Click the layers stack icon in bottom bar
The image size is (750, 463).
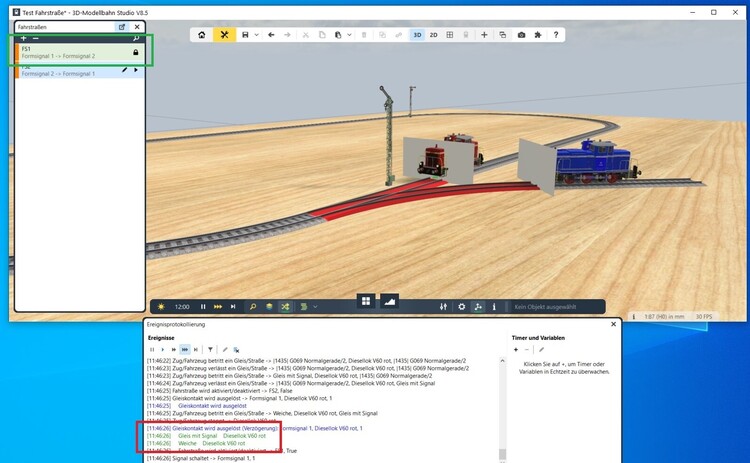click(269, 307)
